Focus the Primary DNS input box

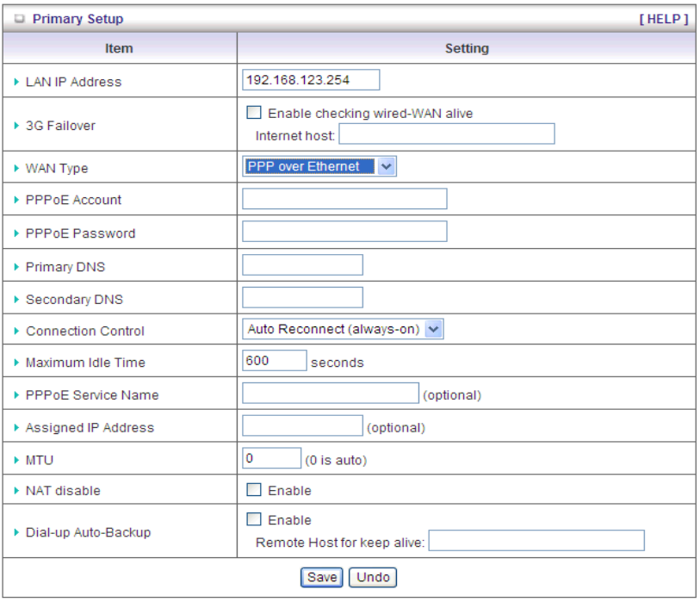(302, 265)
